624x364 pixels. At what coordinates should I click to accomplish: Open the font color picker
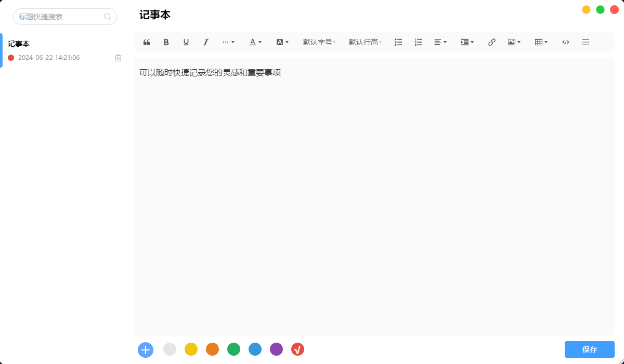[255, 42]
